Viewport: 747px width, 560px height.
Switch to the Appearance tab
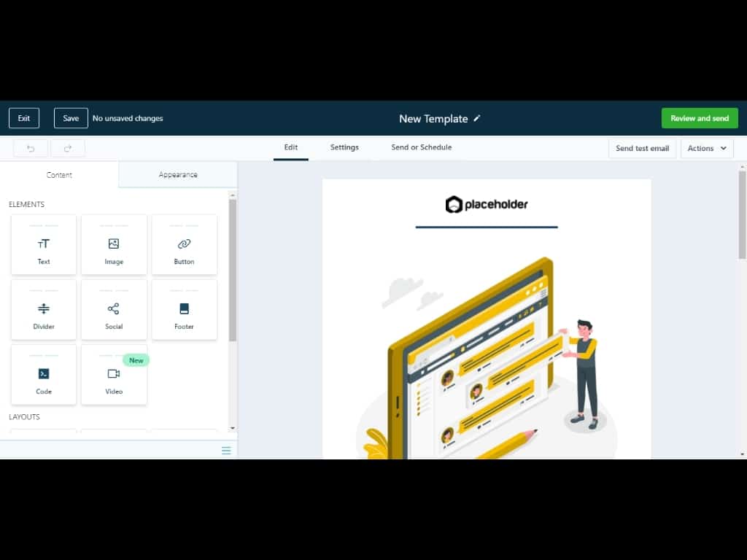click(x=178, y=175)
